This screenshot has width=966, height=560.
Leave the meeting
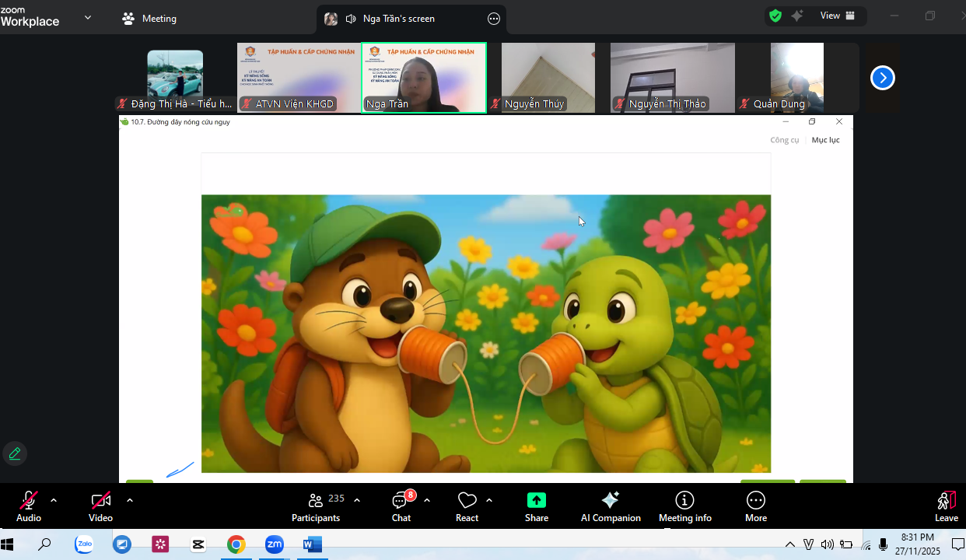point(946,506)
